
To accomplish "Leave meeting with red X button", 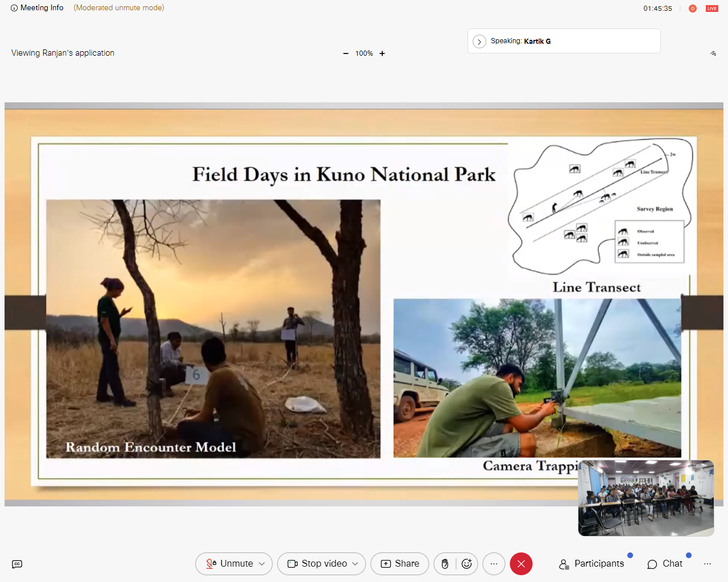I will pos(521,564).
